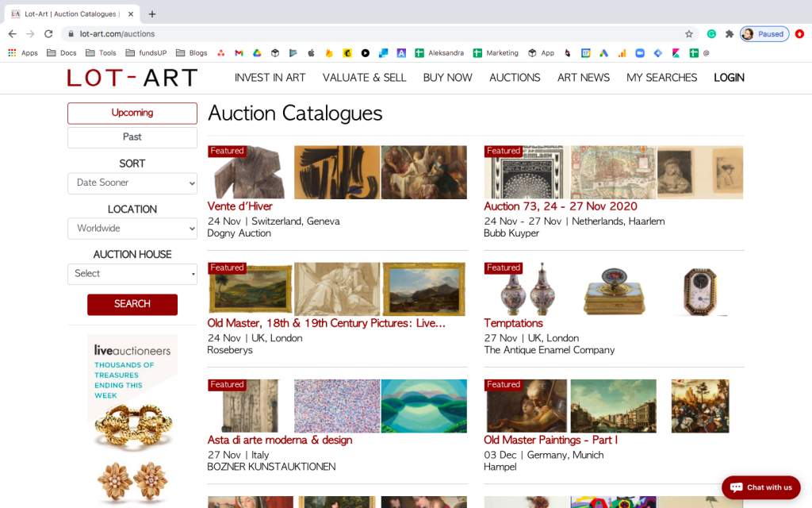Screen dimensions: 812x508
Task: View the green hills abstract thumbnail
Action: pyautogui.click(x=423, y=406)
